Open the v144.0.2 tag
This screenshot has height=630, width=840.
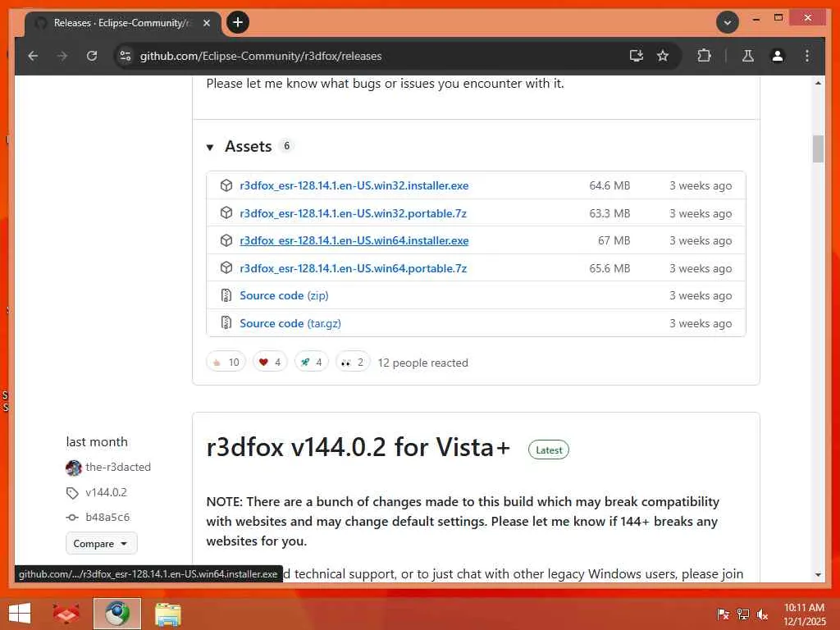coord(106,492)
